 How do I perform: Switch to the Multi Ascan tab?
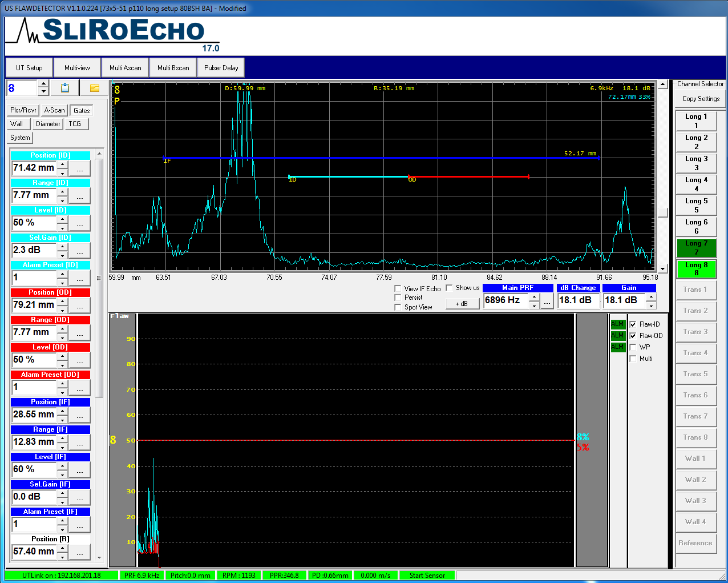point(125,67)
